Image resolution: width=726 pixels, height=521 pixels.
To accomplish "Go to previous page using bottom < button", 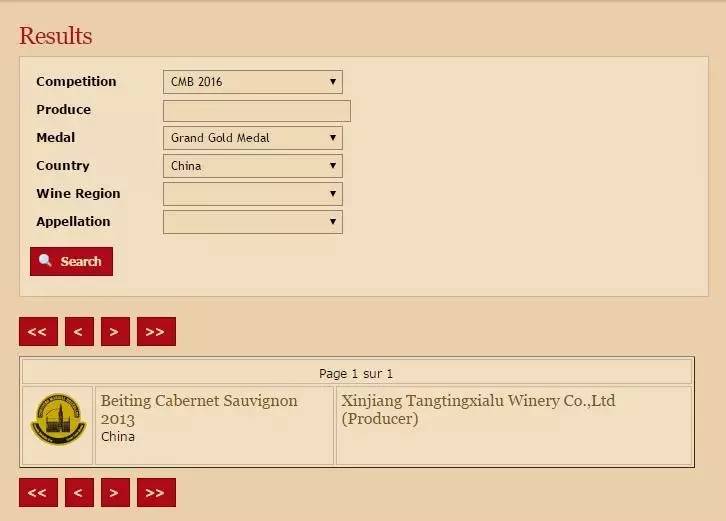I will pos(79,493).
